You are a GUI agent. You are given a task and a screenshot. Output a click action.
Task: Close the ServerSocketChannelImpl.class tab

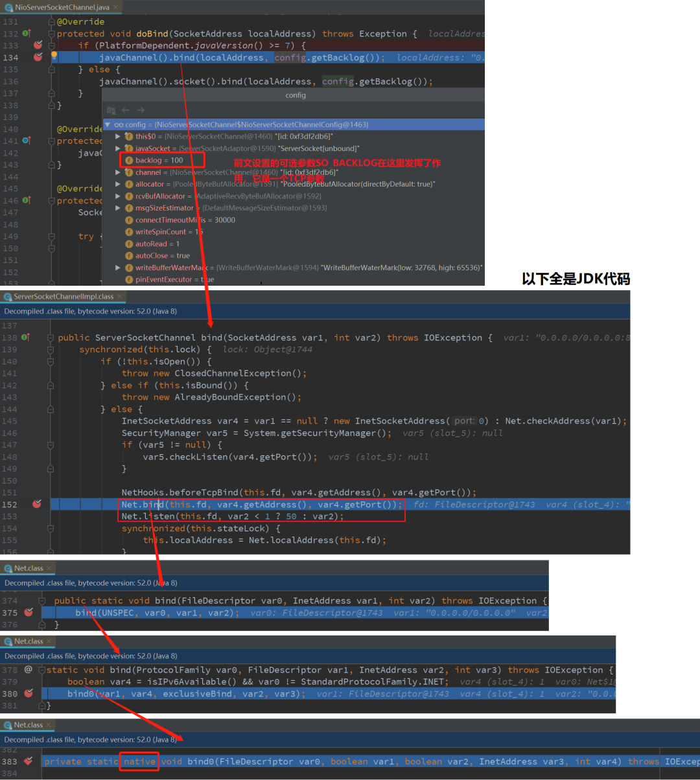point(119,296)
